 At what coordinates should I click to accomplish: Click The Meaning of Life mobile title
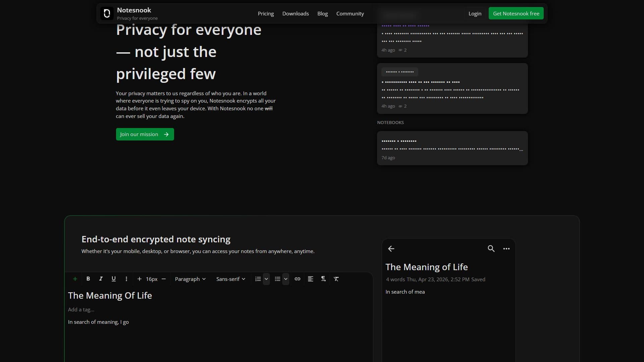427,267
